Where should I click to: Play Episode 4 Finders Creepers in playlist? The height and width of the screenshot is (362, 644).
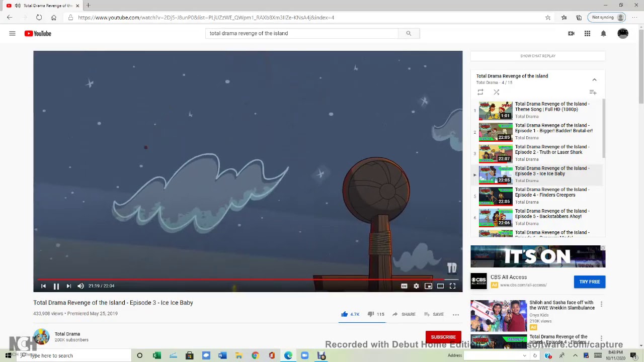click(537, 196)
